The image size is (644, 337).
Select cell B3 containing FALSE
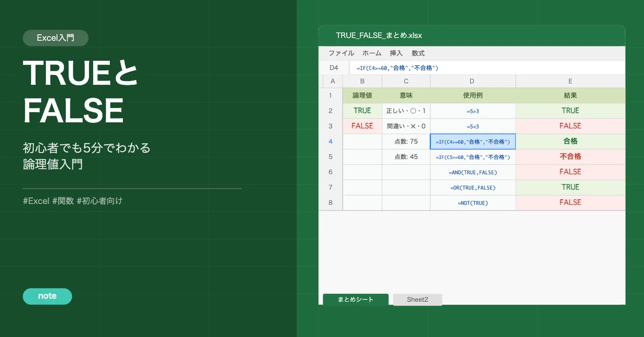362,126
